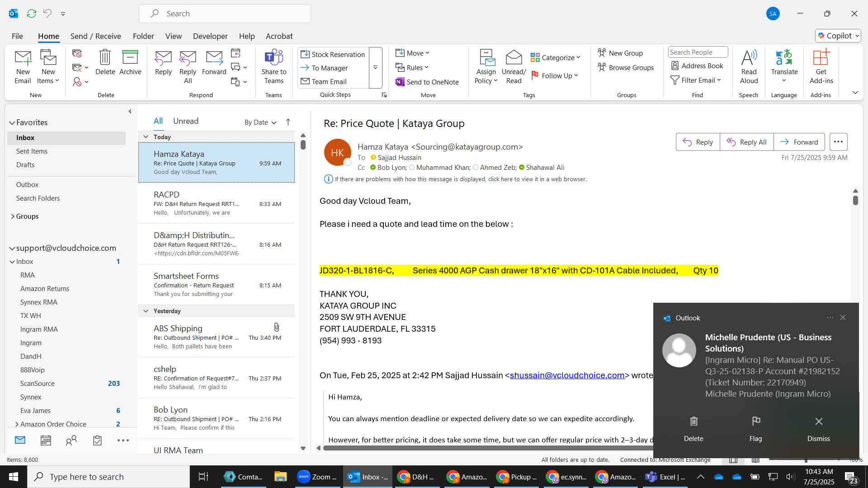Viewport: 868px width, 488px height.
Task: Click the ribbon Reply All icon
Action: 188,67
